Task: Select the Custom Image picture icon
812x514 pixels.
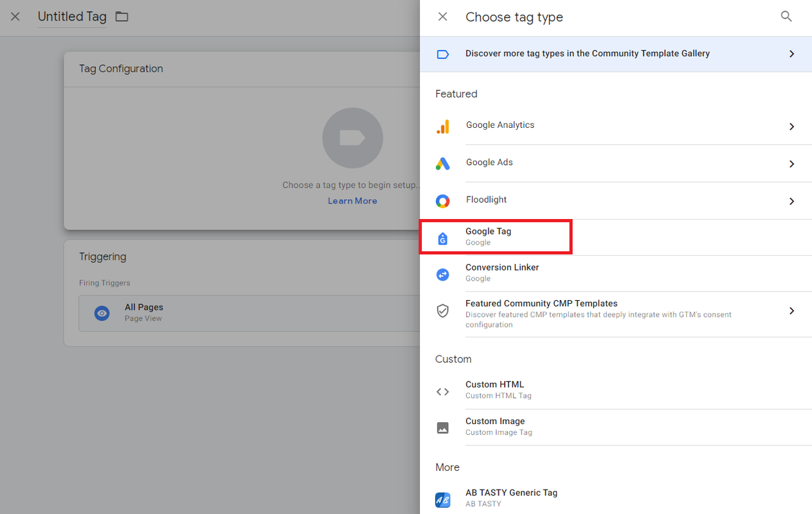Action: click(442, 428)
